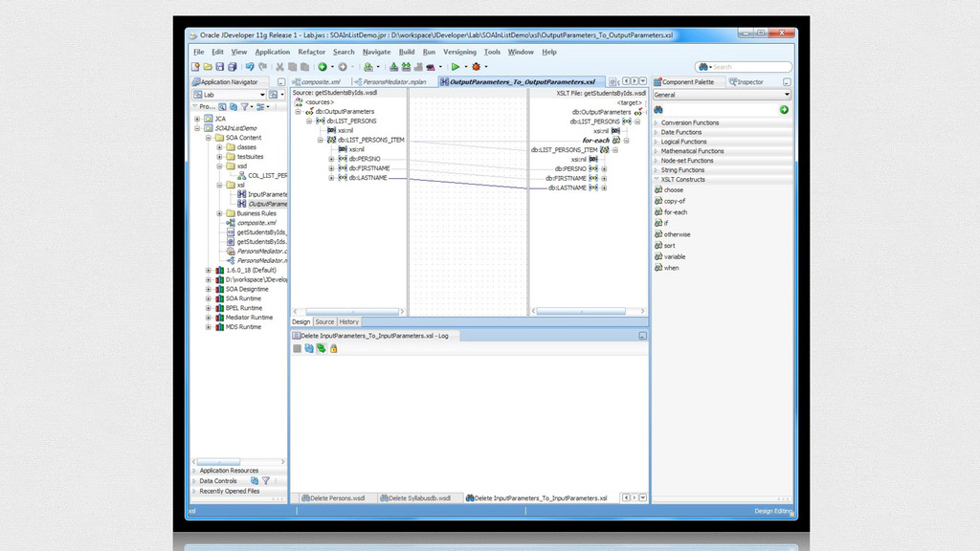Click the lock icon in Log toolbar
Viewport: 980px width, 551px height.
coord(333,348)
